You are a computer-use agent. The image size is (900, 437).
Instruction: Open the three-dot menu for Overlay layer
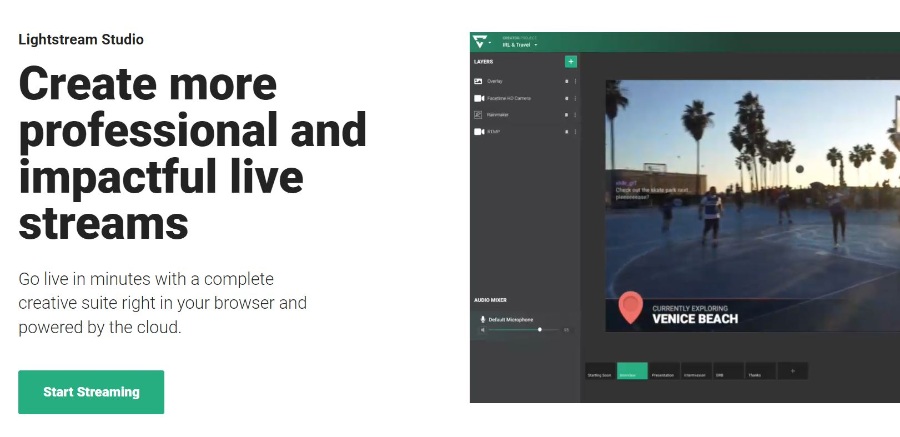[575, 82]
